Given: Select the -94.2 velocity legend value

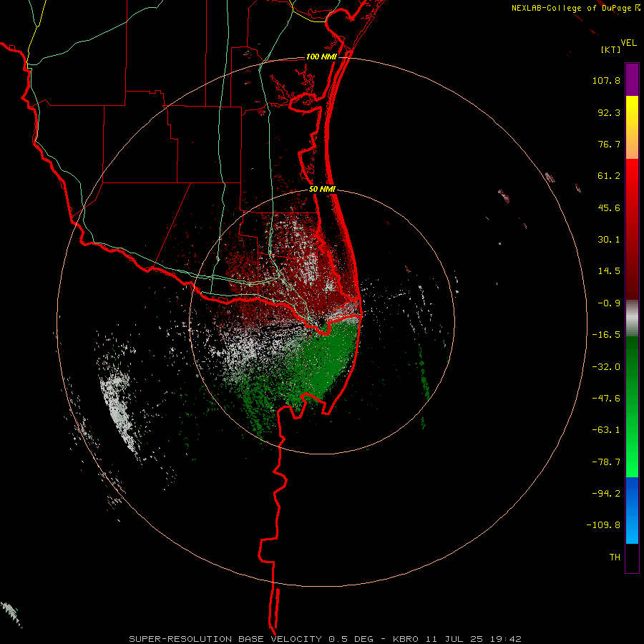Looking at the screenshot, I should click(606, 494).
